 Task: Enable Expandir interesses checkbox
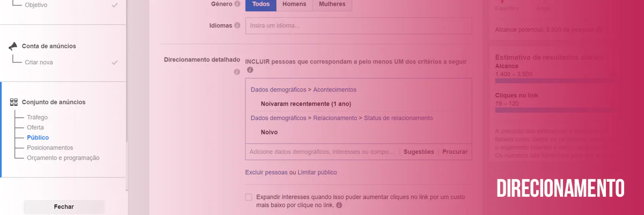tap(248, 197)
